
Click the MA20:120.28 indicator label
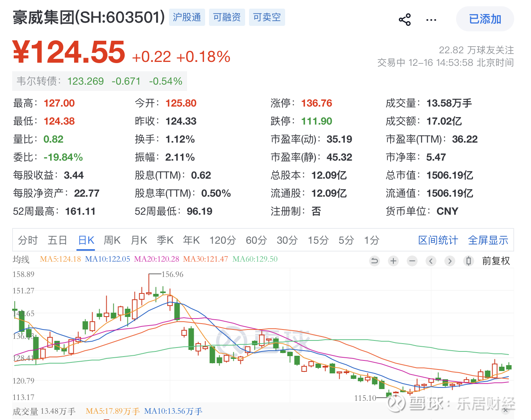coord(156,259)
